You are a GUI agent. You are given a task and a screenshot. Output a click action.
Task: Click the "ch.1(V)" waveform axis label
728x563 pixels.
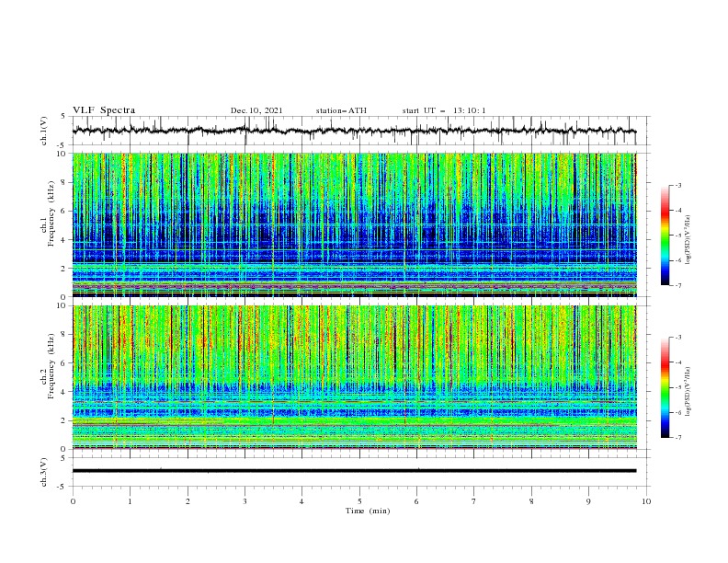[44, 131]
